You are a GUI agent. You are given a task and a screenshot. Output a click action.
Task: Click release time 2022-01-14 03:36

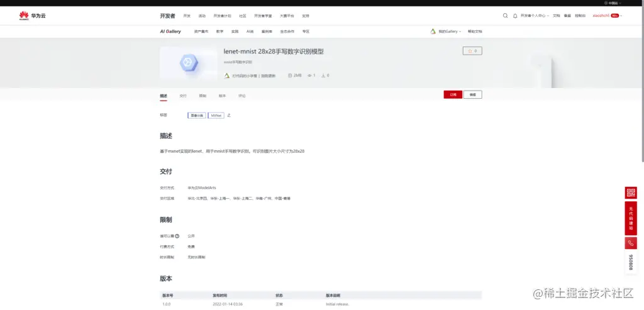[228, 304]
